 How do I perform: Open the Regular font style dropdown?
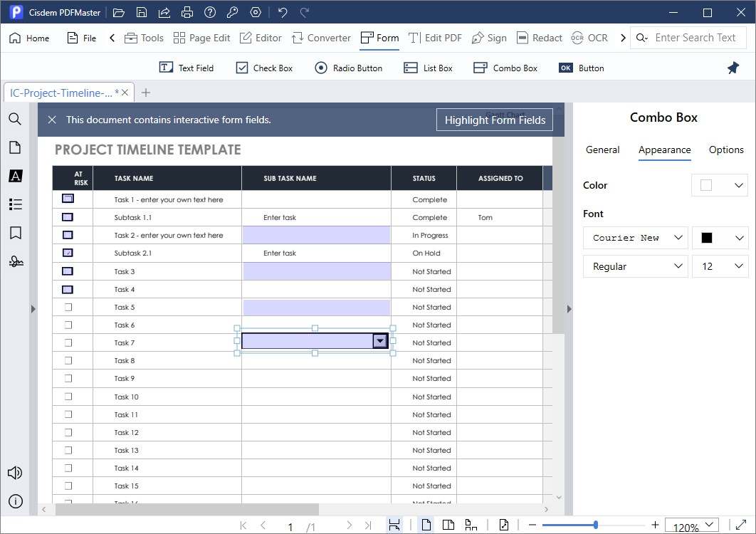coord(636,266)
